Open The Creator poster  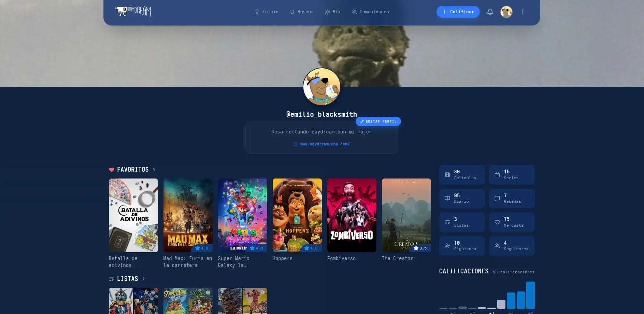406,215
